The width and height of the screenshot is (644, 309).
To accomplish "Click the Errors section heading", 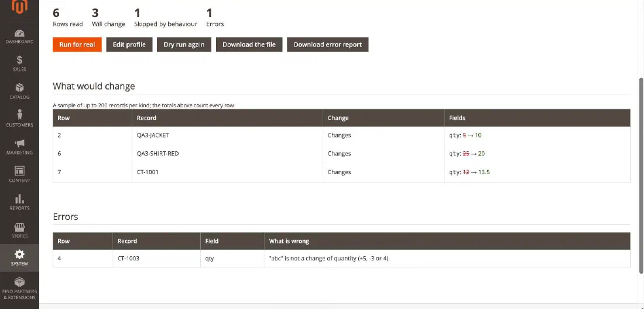I will point(66,217).
